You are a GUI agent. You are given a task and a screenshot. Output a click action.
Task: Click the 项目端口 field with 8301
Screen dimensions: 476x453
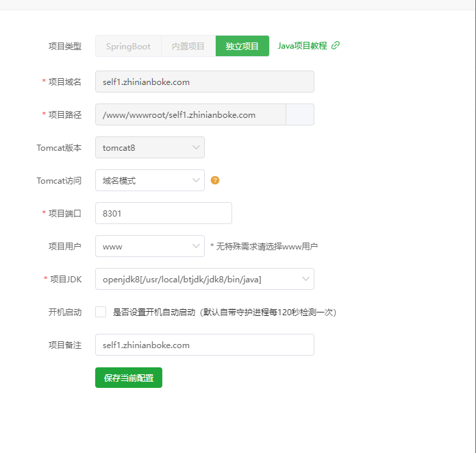(164, 213)
